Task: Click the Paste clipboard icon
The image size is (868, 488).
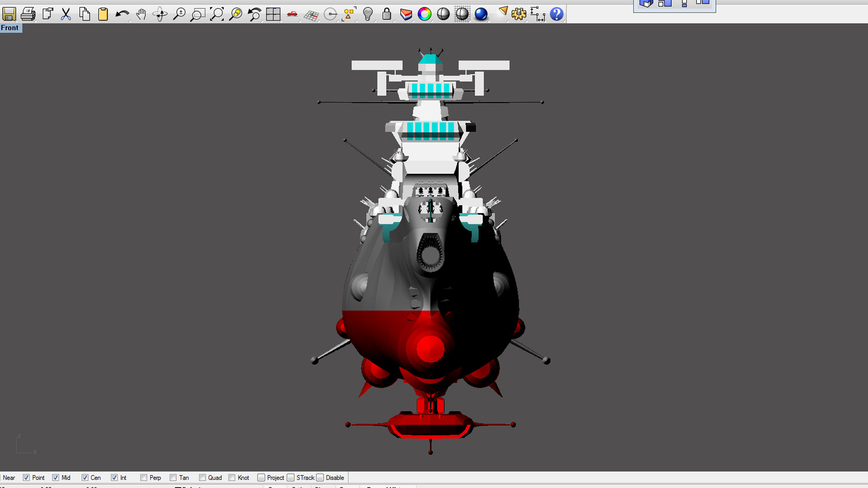Action: 103,14
